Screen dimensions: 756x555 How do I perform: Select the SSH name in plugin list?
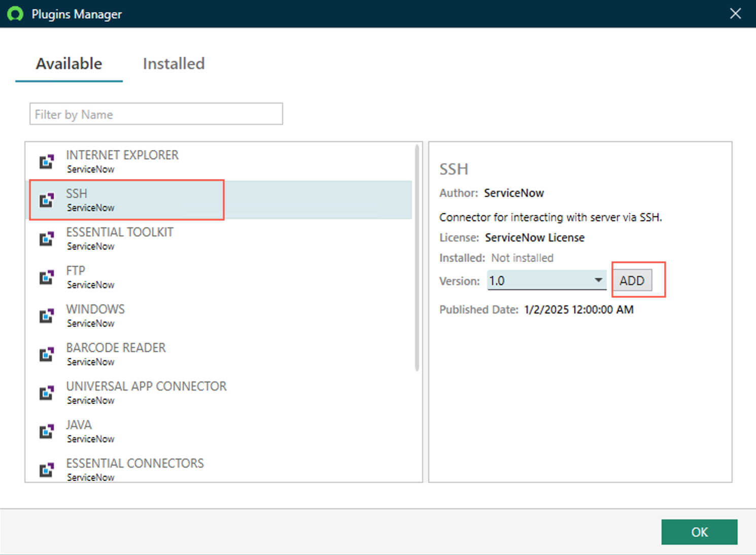[x=77, y=193]
